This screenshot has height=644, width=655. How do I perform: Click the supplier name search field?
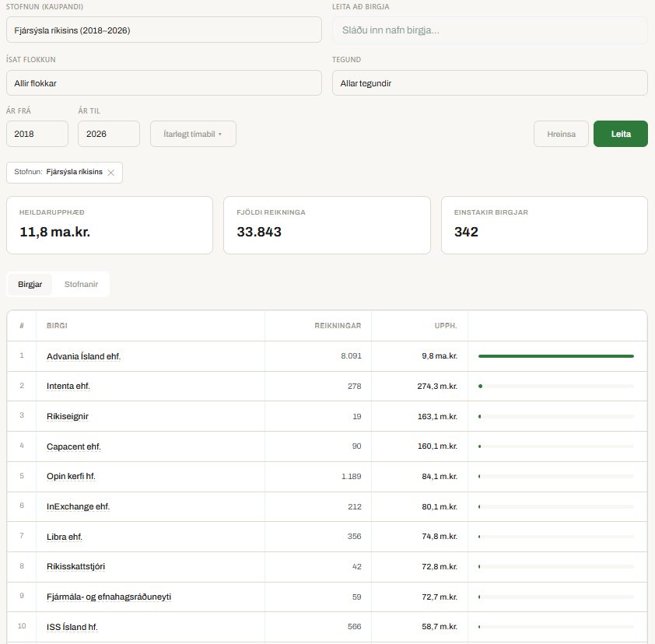coord(489,30)
